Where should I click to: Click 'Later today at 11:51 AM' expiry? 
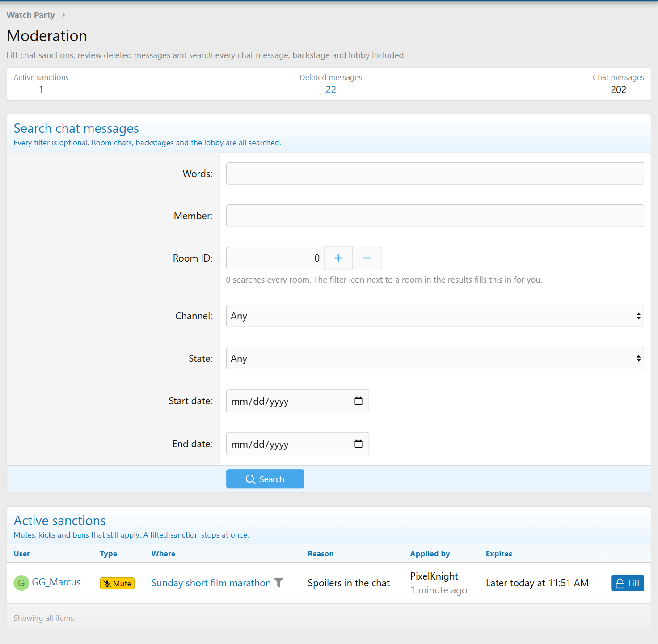(x=537, y=583)
